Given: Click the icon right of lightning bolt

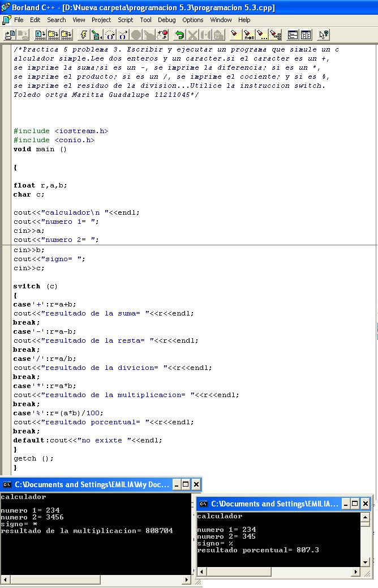Looking at the screenshot, I should 97,35.
